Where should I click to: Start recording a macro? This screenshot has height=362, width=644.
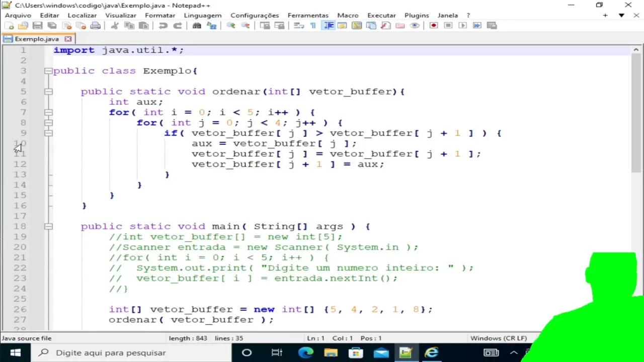point(433,26)
